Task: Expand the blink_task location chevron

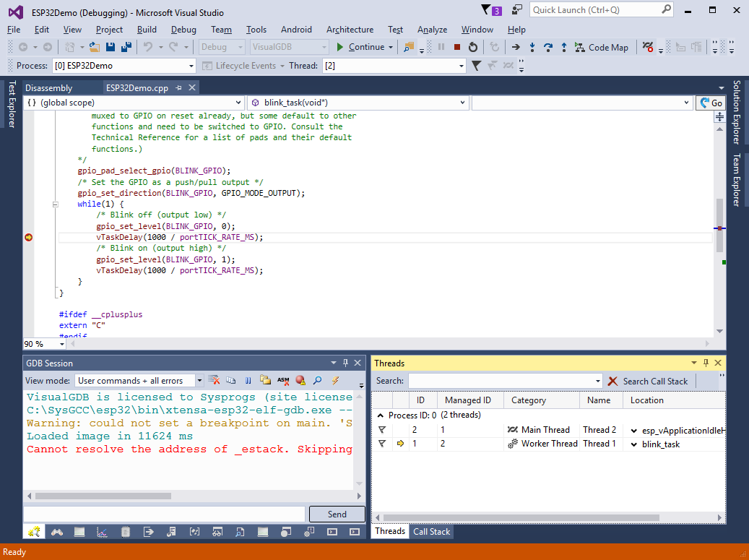Action: tap(634, 444)
